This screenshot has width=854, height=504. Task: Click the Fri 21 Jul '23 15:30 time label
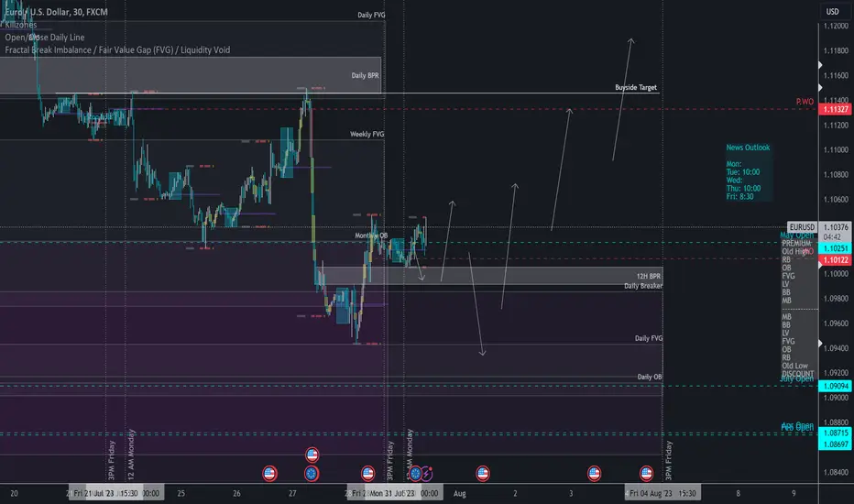tap(106, 493)
